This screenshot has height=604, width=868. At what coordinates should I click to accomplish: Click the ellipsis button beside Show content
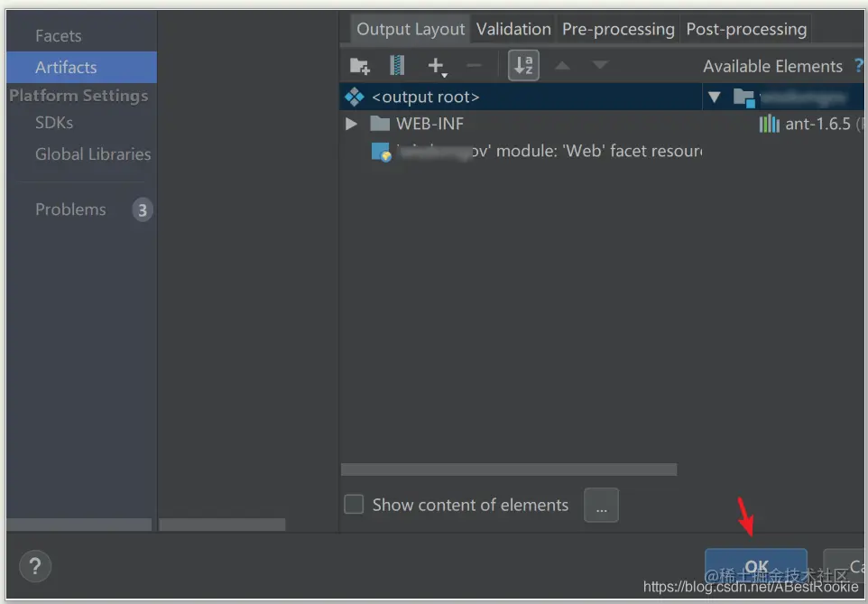tap(601, 505)
